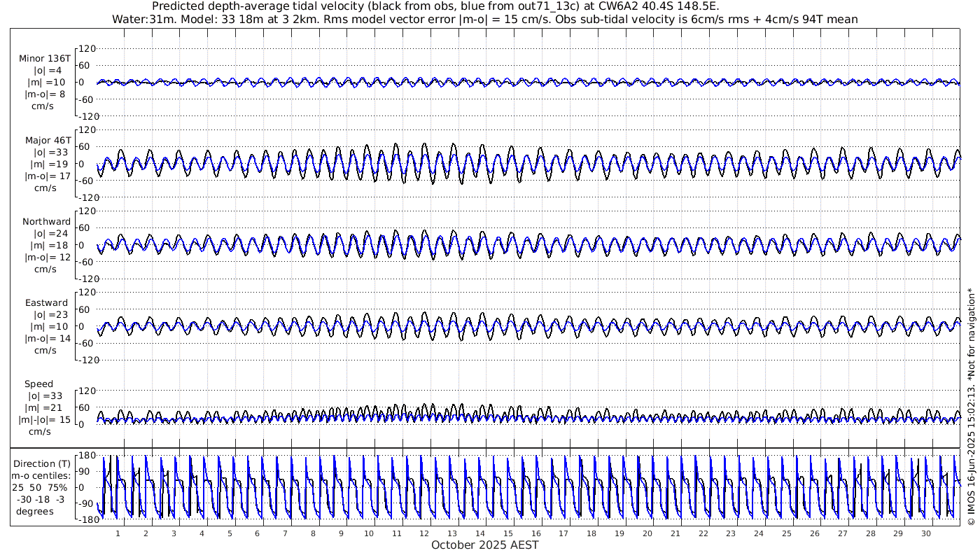Click the subtitle line starting "Water:31m. Model:"
The width and height of the screenshot is (980, 560).
coord(484,20)
